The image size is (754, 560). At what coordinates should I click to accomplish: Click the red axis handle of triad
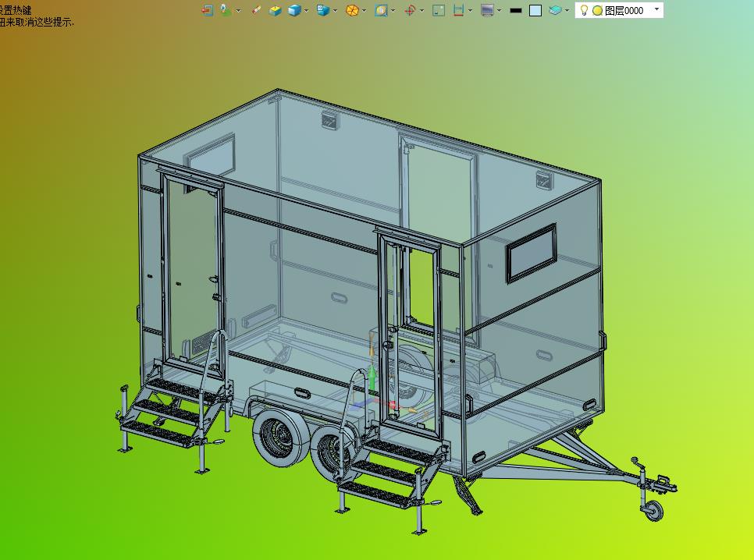click(393, 405)
